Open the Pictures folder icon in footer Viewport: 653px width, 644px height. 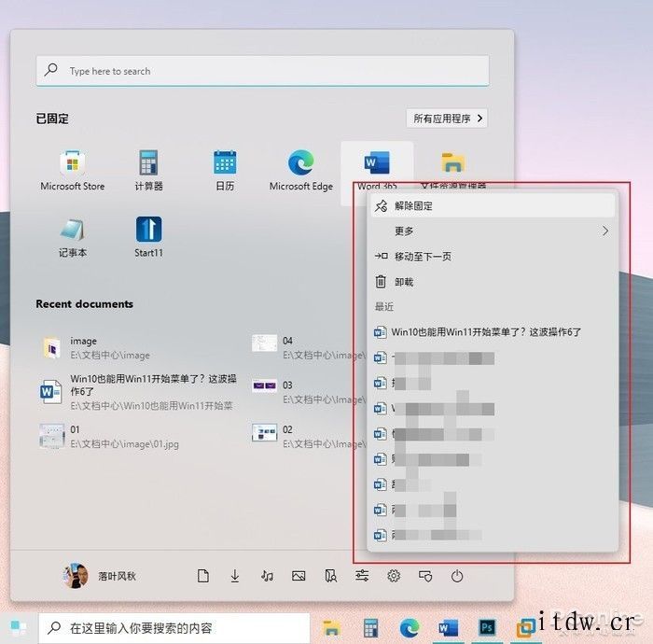[299, 576]
